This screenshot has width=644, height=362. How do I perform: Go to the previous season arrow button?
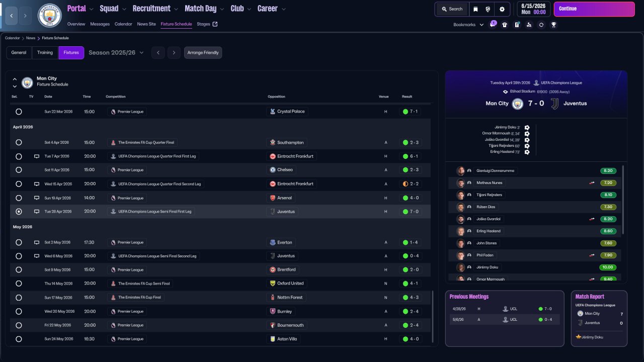158,53
